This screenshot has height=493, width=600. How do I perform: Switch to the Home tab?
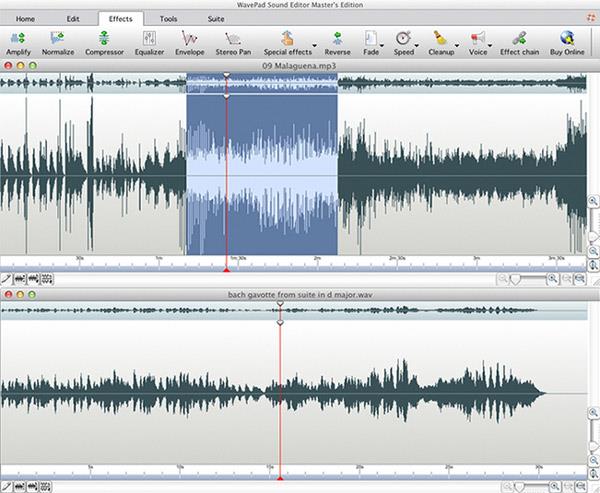coord(25,19)
